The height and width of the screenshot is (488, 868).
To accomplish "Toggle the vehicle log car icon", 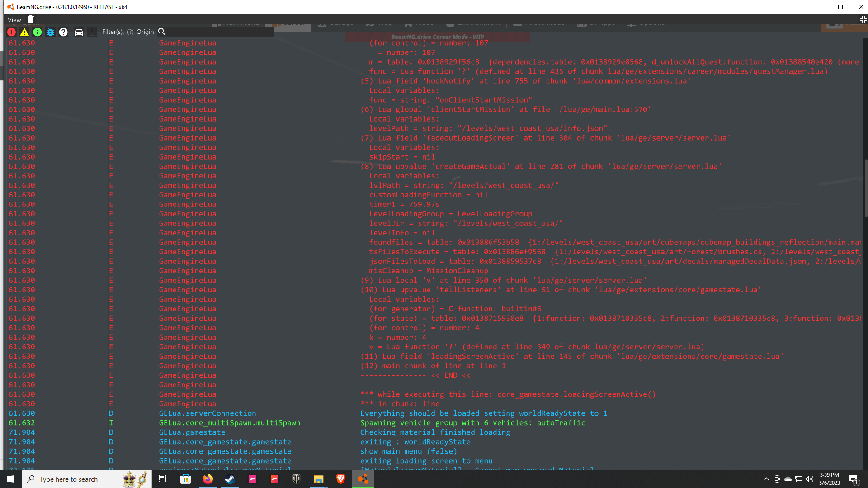I will point(79,32).
